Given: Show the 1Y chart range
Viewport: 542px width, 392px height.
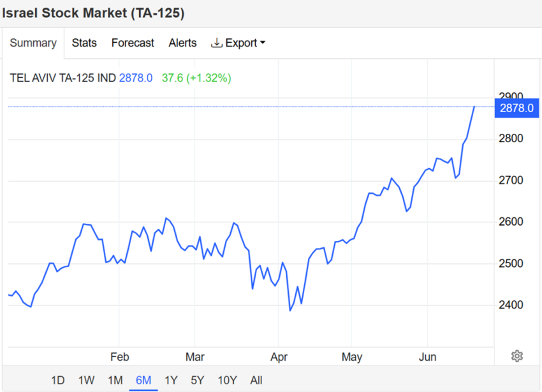Looking at the screenshot, I should coord(171,381).
